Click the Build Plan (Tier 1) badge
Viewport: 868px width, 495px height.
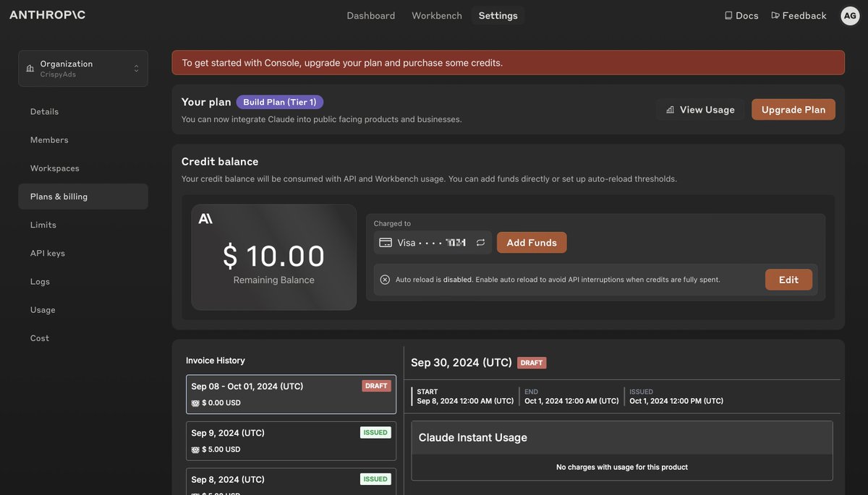click(x=280, y=102)
